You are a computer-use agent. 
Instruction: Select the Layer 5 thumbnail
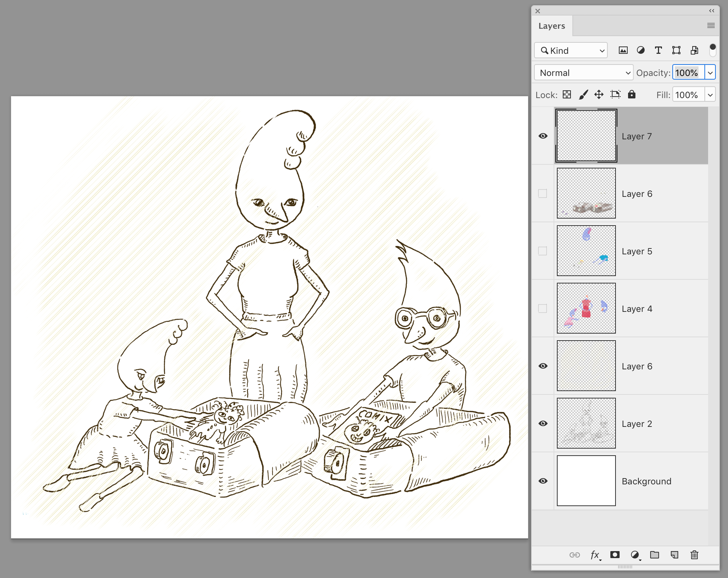(x=586, y=251)
